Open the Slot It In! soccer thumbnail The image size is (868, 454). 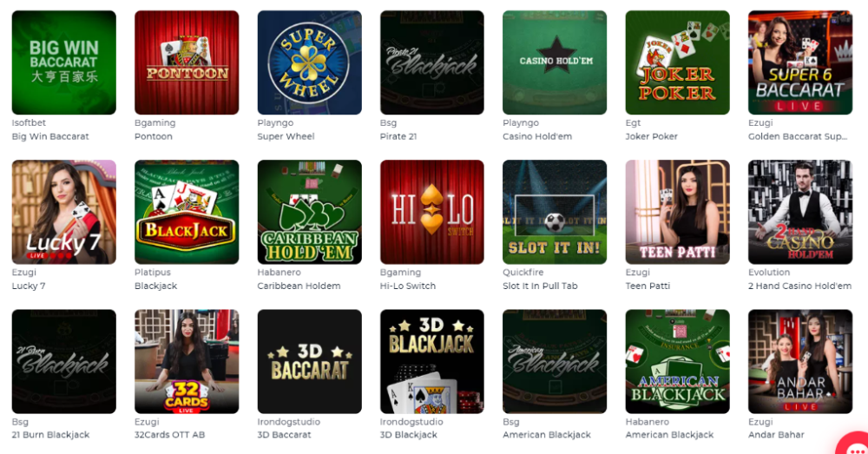coord(555,212)
